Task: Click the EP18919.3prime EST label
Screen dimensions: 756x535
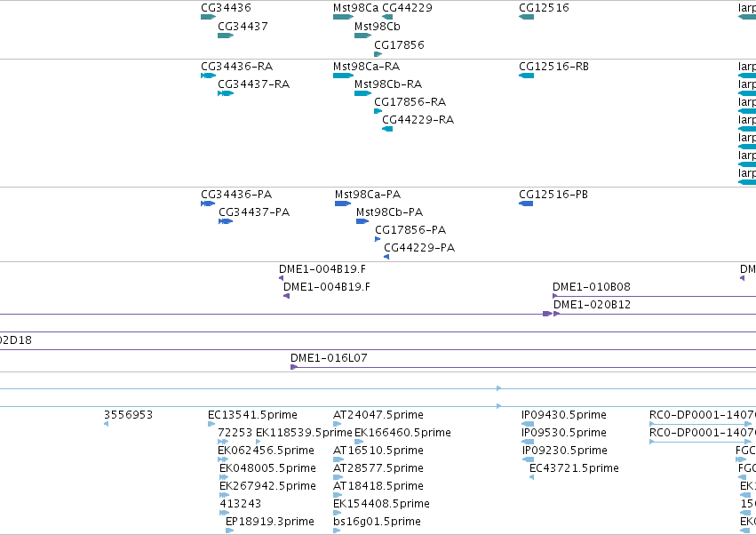Action: (269, 521)
